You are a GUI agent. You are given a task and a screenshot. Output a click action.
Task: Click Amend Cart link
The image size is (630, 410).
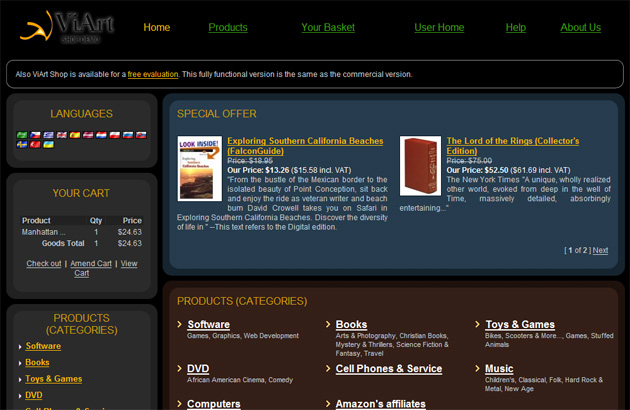(91, 264)
